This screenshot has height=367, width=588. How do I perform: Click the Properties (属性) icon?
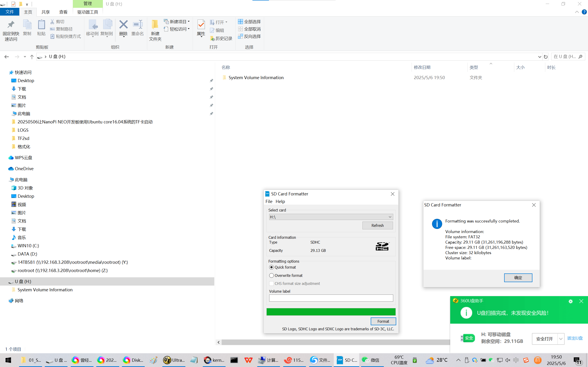[x=201, y=25]
